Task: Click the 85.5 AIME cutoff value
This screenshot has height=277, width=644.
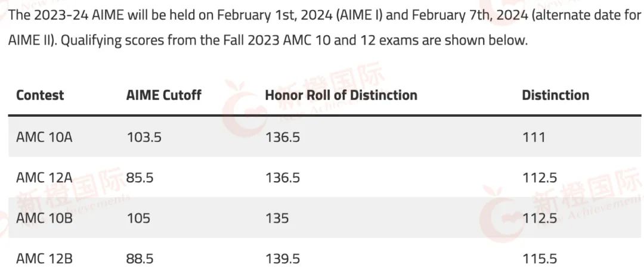Action: (140, 178)
